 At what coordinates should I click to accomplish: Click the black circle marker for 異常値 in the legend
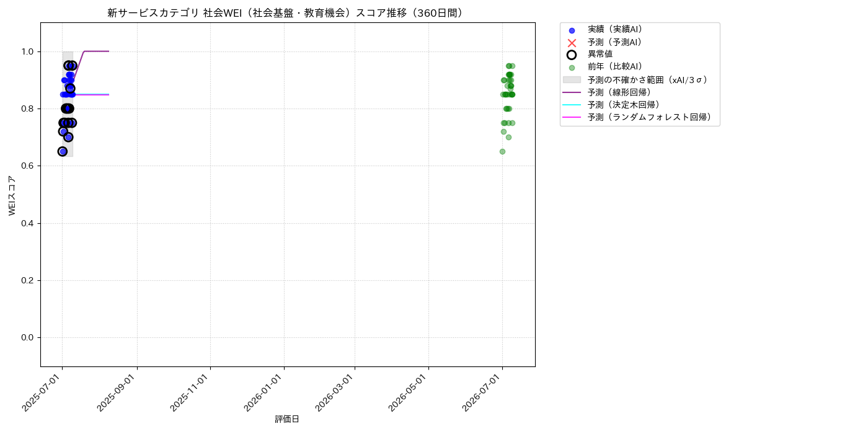point(572,55)
